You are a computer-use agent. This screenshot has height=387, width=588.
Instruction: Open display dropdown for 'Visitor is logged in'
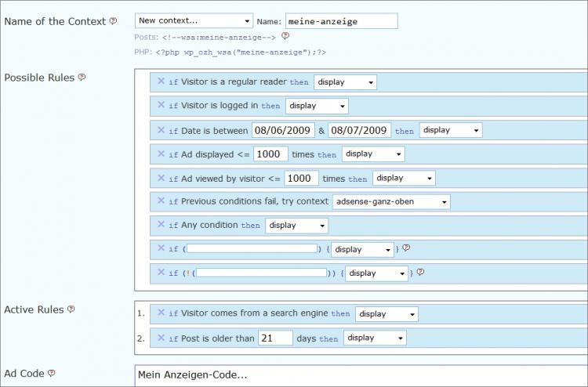317,106
